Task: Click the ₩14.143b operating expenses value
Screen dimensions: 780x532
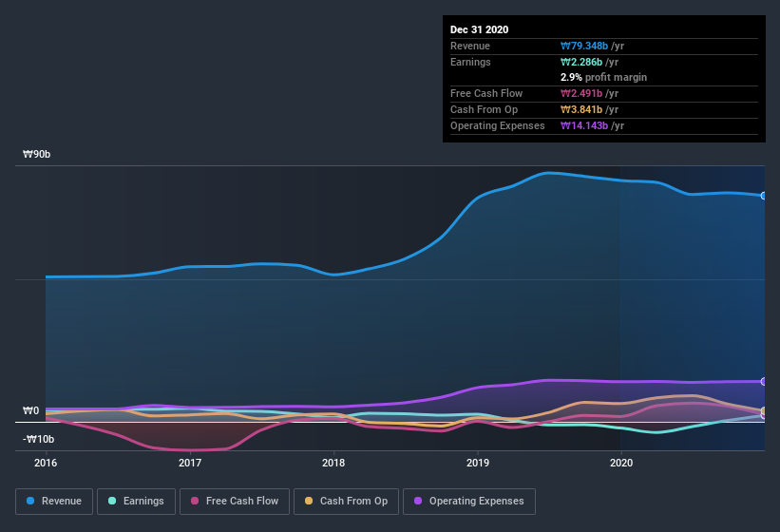Action: pyautogui.click(x=584, y=125)
